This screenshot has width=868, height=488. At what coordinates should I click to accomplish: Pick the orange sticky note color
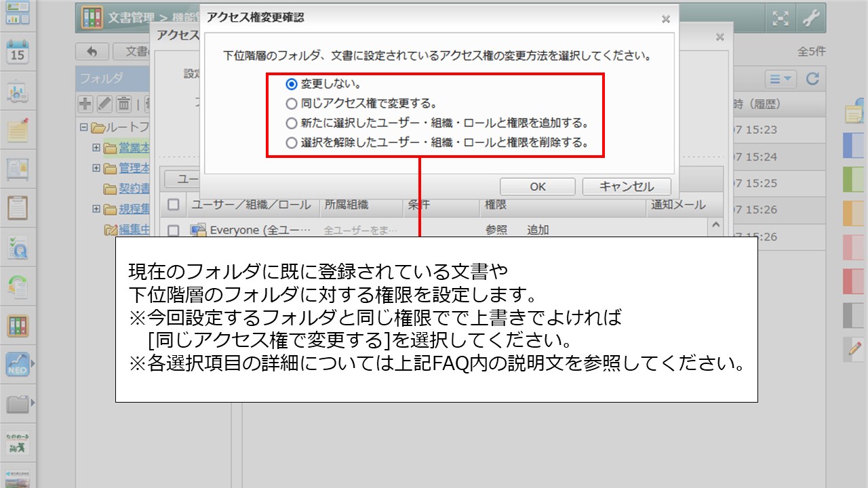[x=852, y=213]
